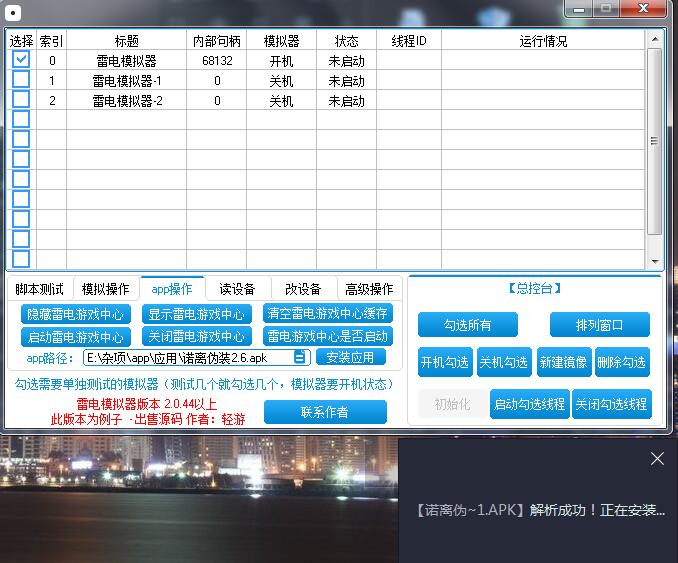Uncheck the checkbox for 雷电模拟器 row 0

[x=21, y=59]
